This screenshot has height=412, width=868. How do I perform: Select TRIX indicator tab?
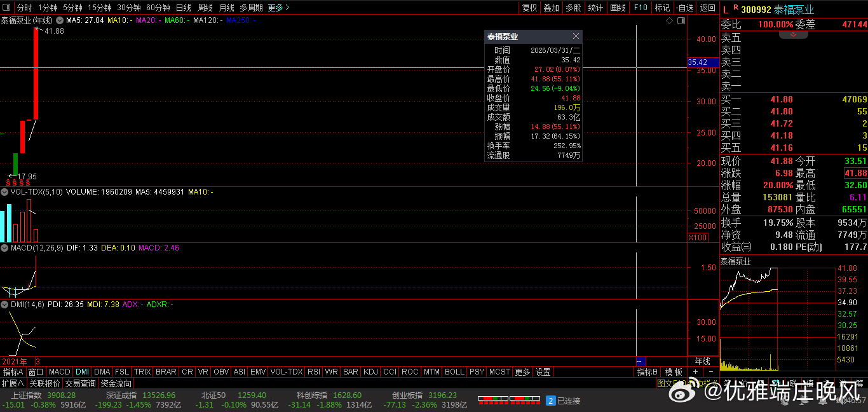(x=142, y=372)
